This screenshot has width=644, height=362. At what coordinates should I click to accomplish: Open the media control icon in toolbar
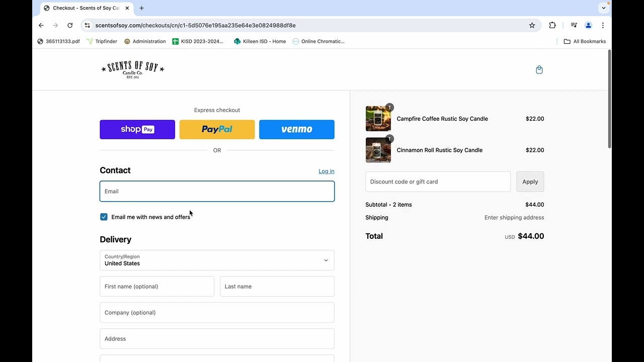pos(574,25)
